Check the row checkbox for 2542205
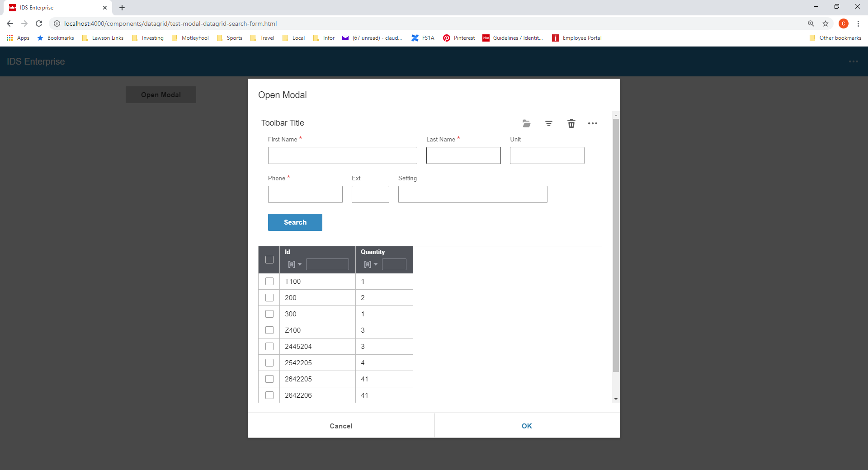 (x=269, y=363)
